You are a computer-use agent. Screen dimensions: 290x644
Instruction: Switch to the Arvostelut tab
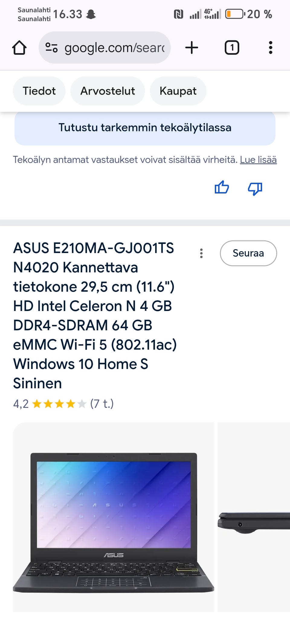[x=108, y=91]
